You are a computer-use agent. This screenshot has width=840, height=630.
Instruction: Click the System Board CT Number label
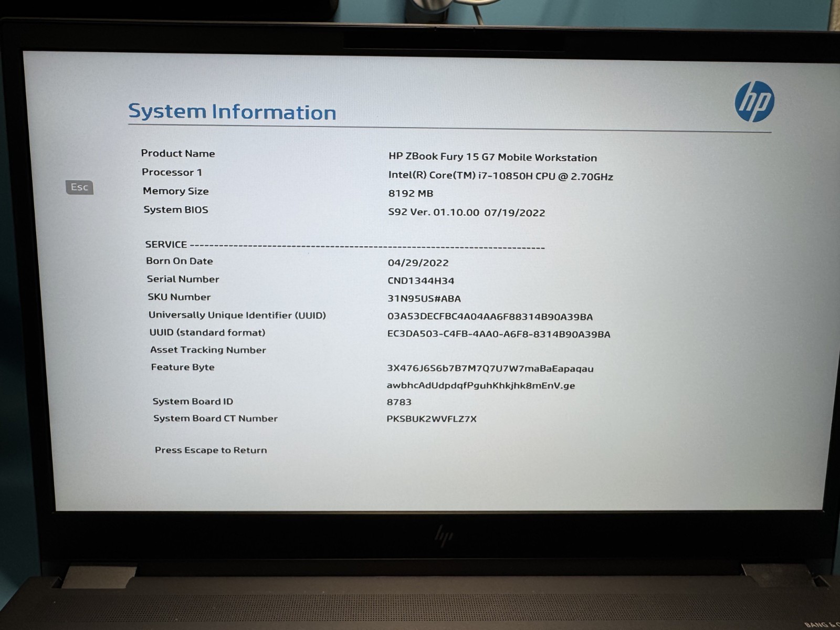(215, 418)
